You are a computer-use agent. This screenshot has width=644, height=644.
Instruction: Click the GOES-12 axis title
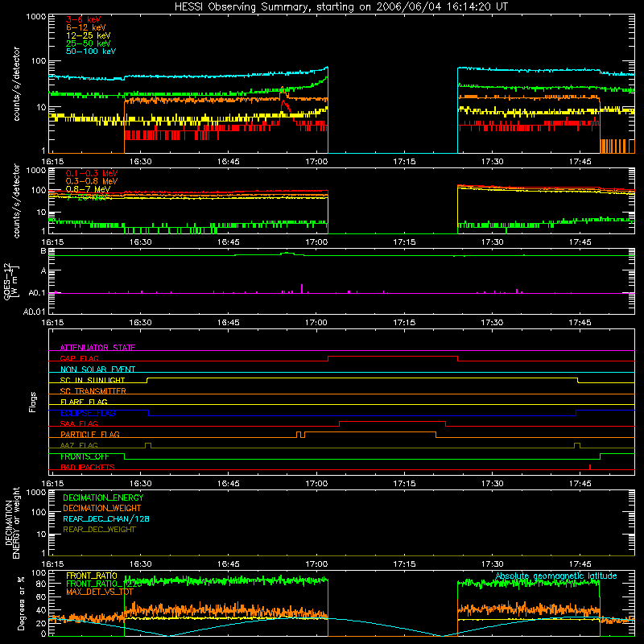pos(10,281)
